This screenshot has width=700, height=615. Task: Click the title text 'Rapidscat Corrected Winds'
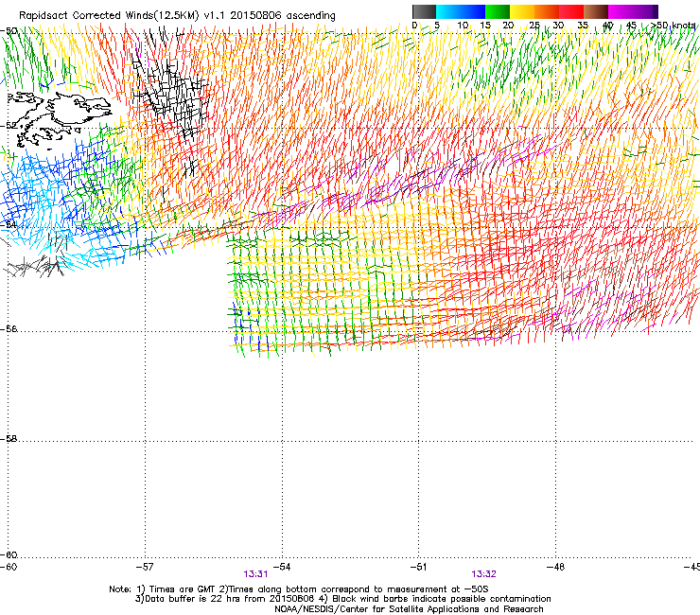pyautogui.click(x=86, y=16)
